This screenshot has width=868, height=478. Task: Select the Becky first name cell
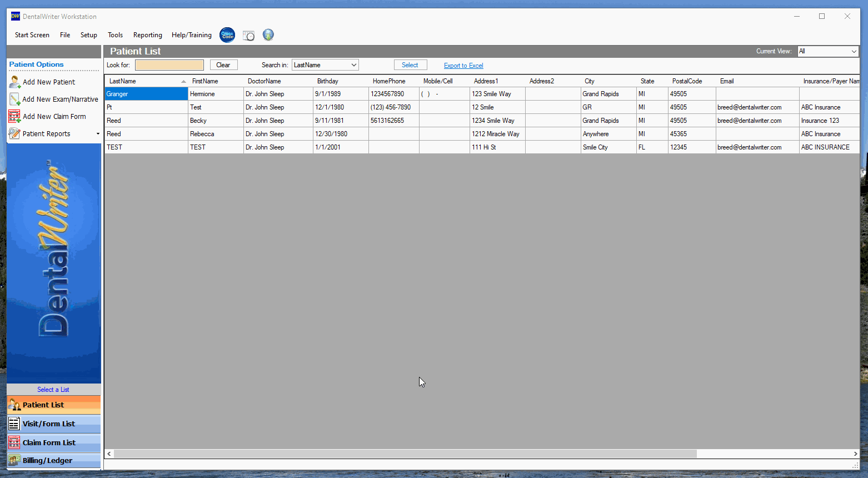tap(216, 121)
